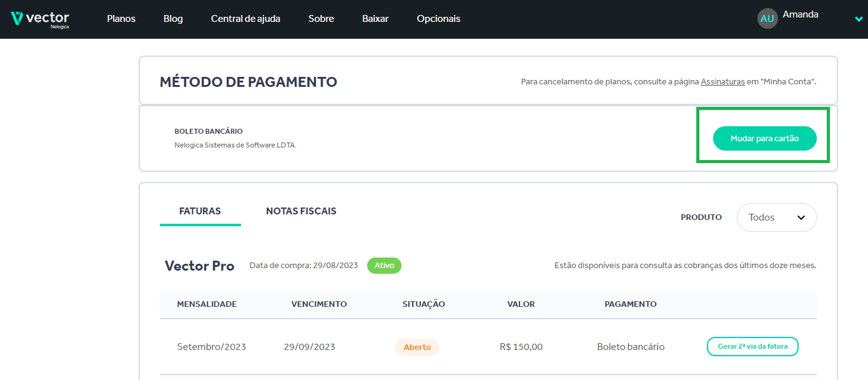Select the R$ 150,00 value
This screenshot has height=380, width=868.
tap(521, 347)
